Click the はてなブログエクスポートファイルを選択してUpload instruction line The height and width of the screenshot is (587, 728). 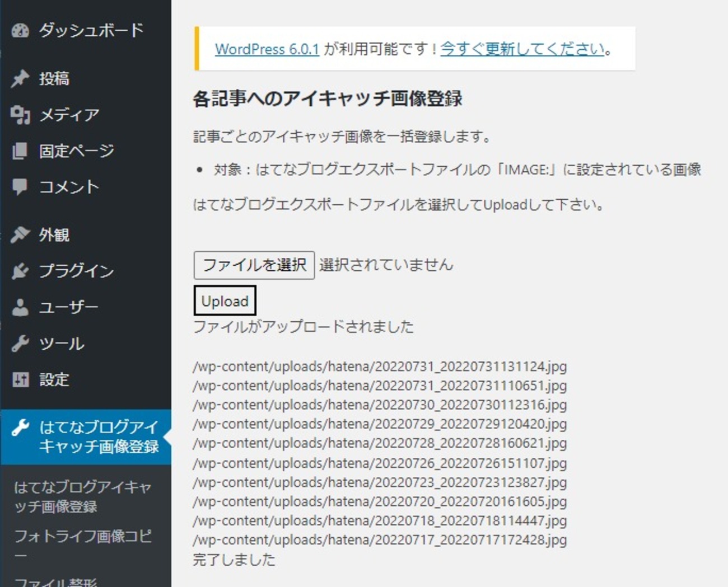click(399, 205)
